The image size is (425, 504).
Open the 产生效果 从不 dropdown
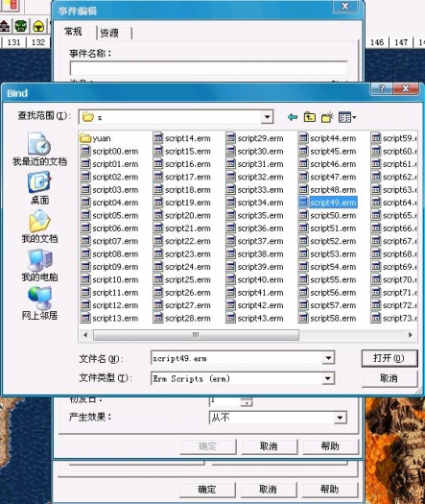click(x=340, y=418)
